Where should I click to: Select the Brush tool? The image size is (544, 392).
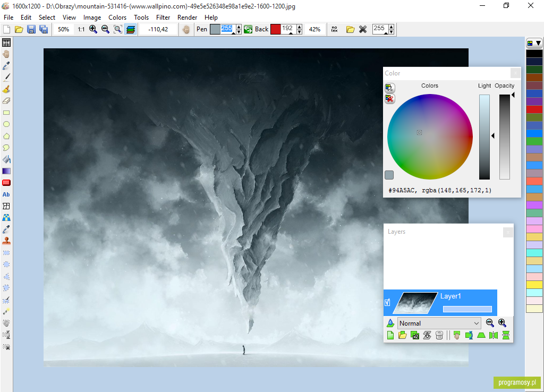[6, 89]
